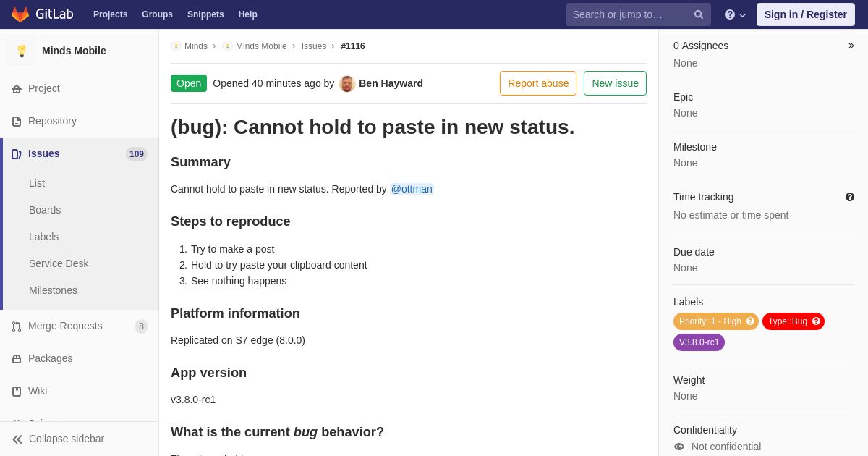Click the help icon on Type::Bug label
Screen dimensions: 868x456
(816, 321)
